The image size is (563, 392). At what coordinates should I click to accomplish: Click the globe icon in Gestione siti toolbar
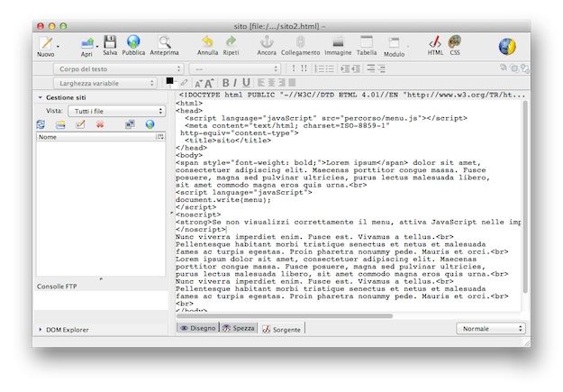[150, 124]
